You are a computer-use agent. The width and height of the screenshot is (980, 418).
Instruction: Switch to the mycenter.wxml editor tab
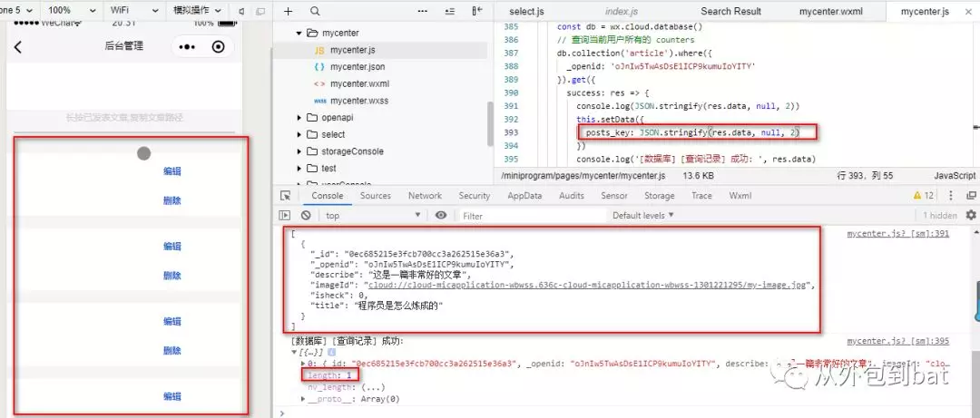tap(829, 11)
